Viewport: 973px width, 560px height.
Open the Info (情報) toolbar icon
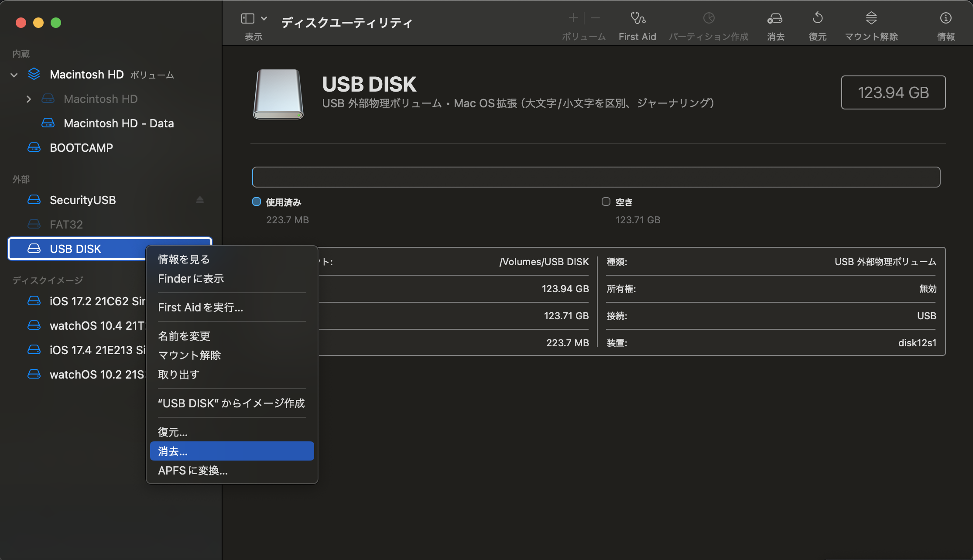(946, 18)
